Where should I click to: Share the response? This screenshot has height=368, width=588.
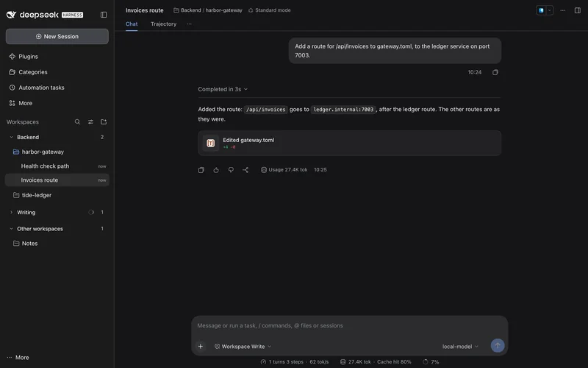tap(245, 170)
